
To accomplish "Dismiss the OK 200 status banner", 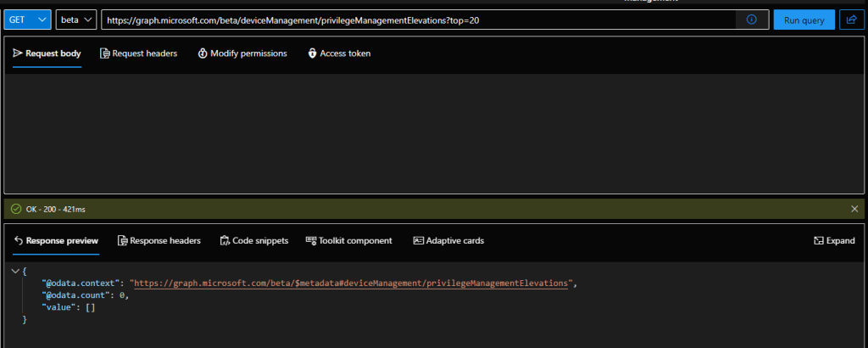I will [854, 209].
